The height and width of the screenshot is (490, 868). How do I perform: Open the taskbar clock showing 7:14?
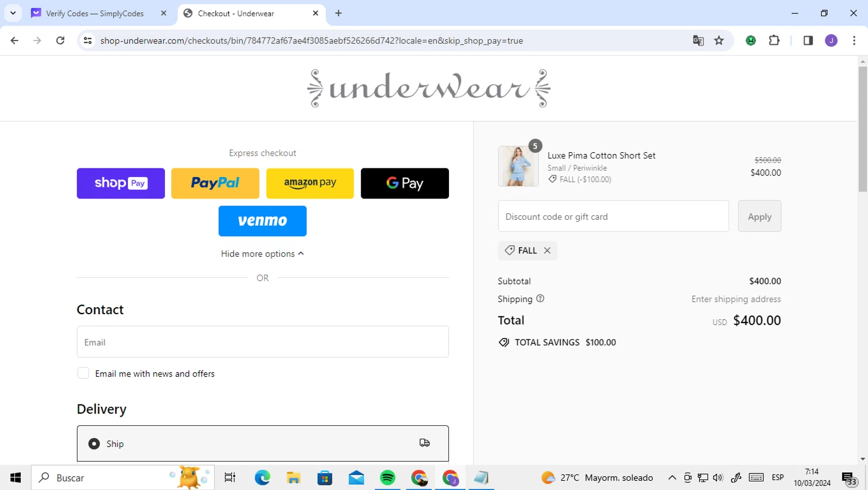click(x=812, y=477)
